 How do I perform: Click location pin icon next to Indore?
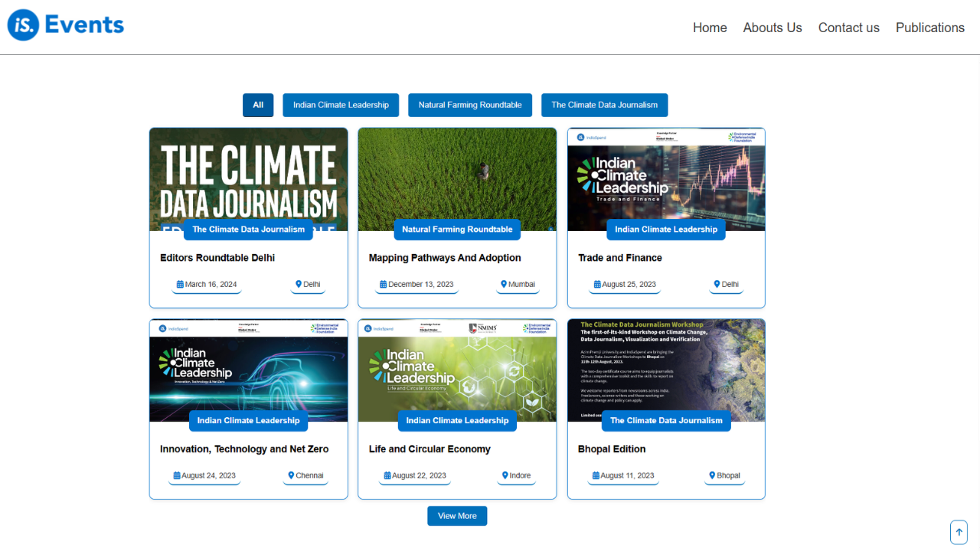[505, 476]
